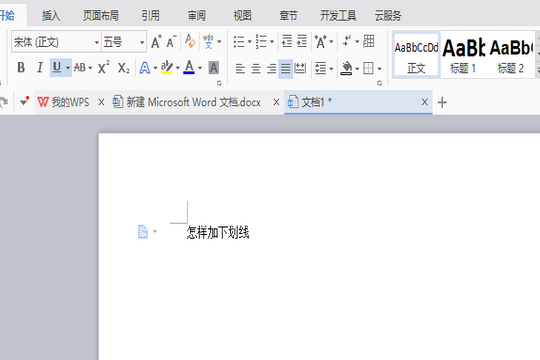Decrease font size
540x360 pixels.
tap(171, 42)
